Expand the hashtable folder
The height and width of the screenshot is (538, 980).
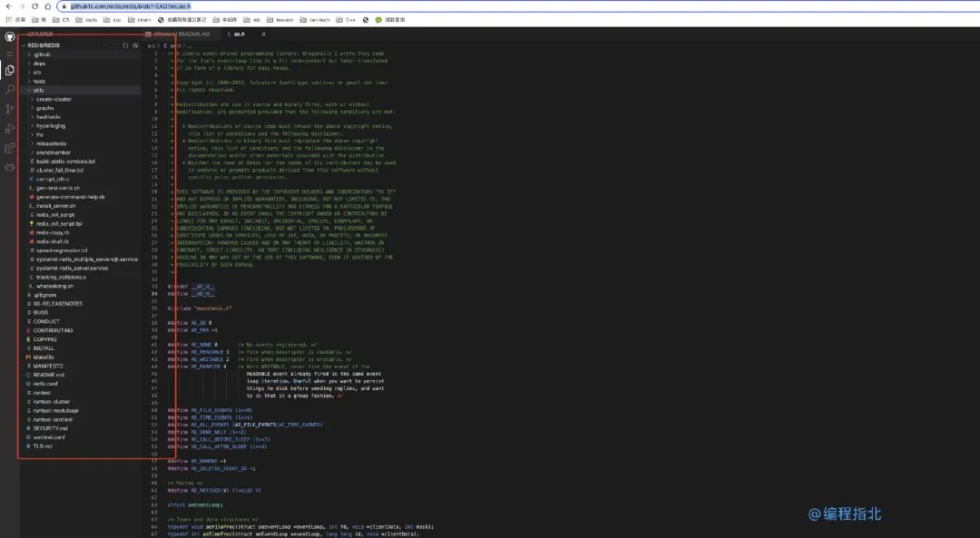(82, 117)
